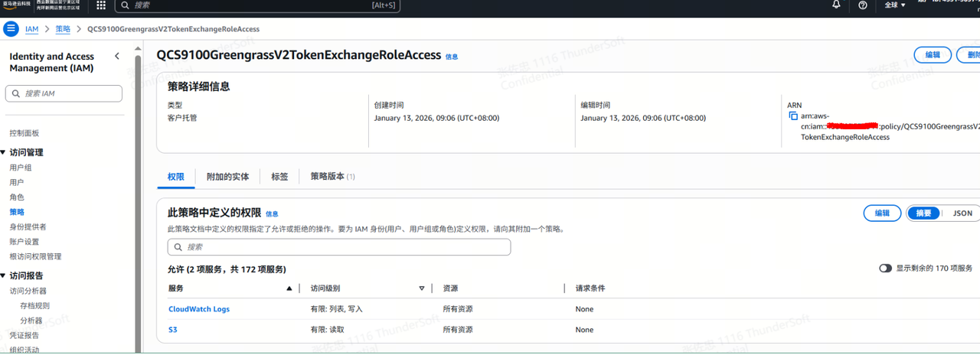Image resolution: width=980 pixels, height=355 pixels.
Task: Click 信息 link beside 此策略中定义的权限
Action: click(x=272, y=214)
